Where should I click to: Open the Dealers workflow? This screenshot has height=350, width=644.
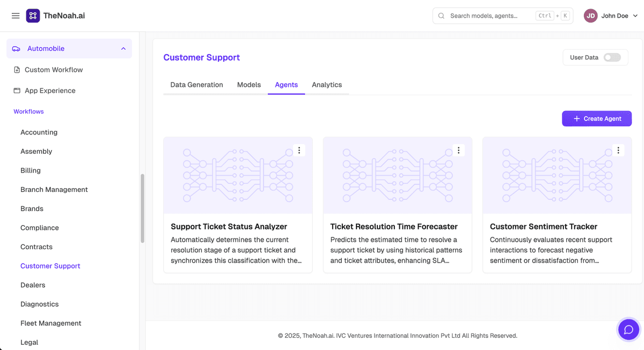[x=33, y=285]
